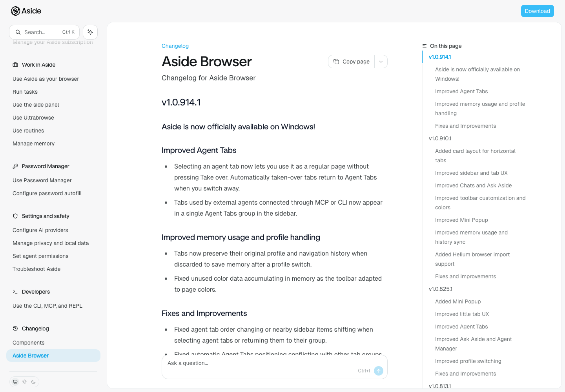The image size is (565, 392).
Task: Switch to light theme sun icon
Action: [x=24, y=382]
